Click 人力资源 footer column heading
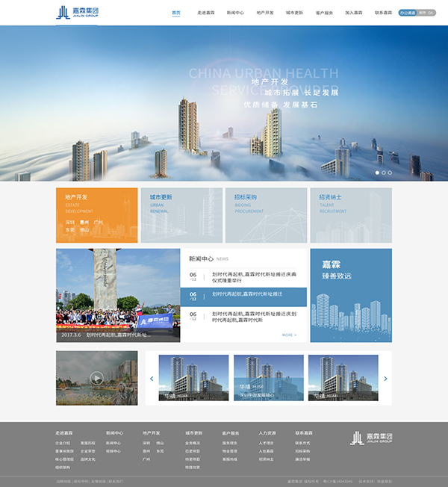 coord(267,433)
